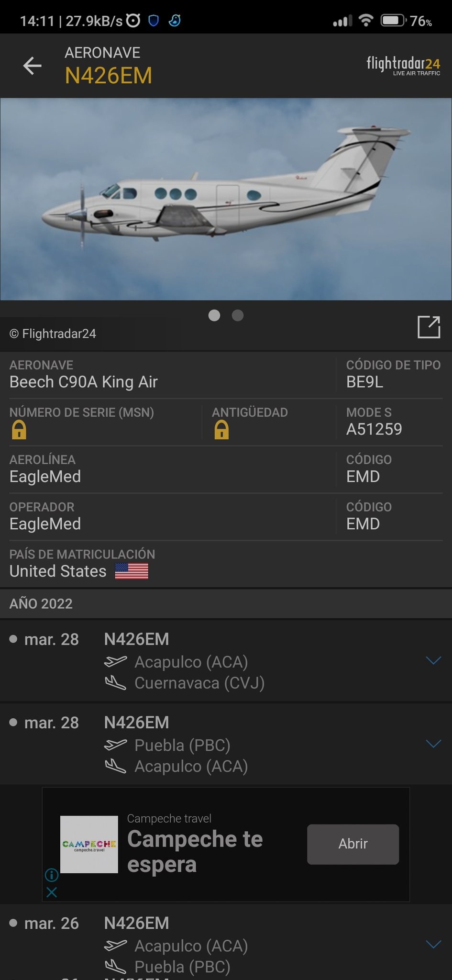
Task: Tap the Mode S code A51259
Action: pos(374,429)
